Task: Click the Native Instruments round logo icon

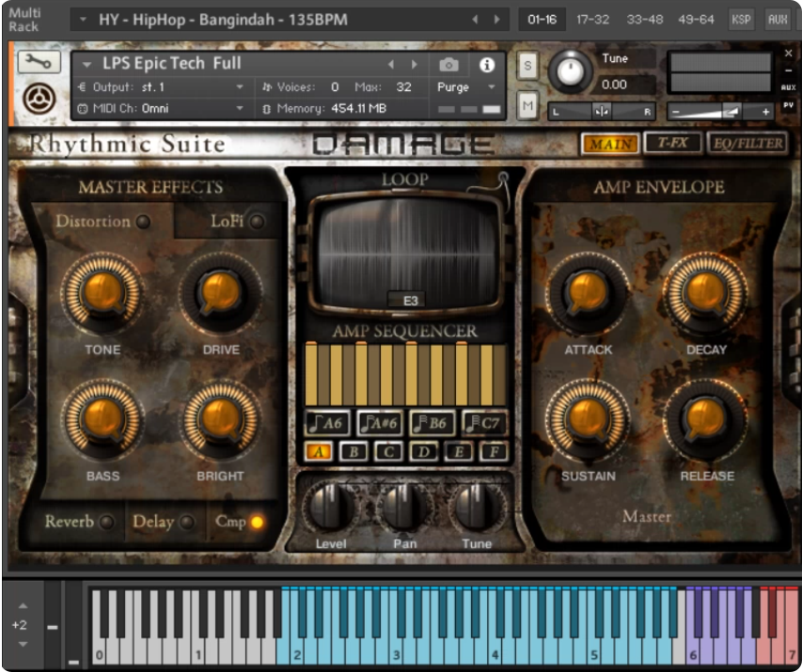Action: tap(39, 98)
